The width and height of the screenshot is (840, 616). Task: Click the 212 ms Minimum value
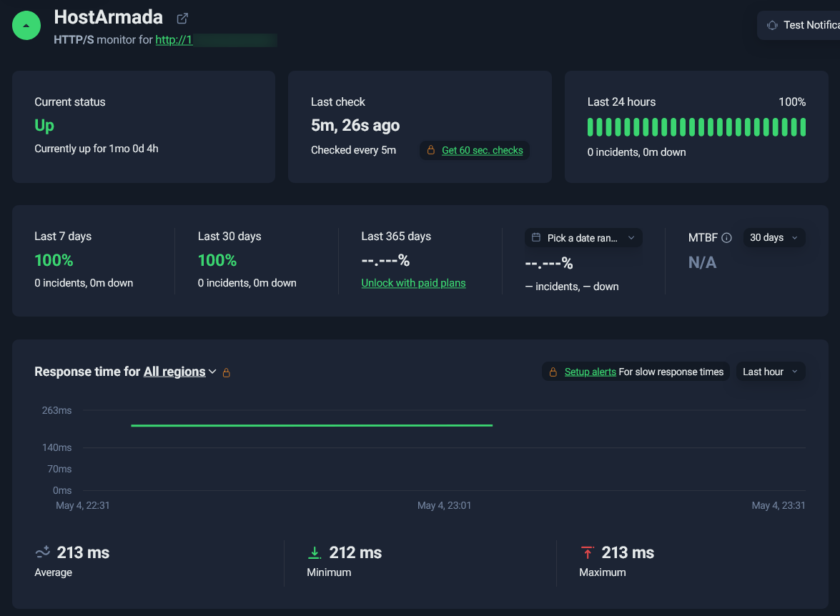coord(355,552)
